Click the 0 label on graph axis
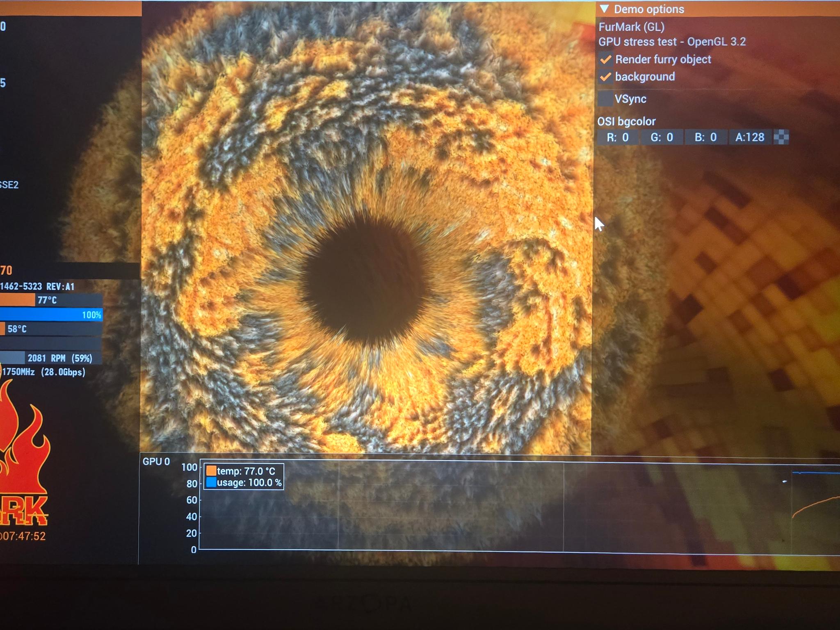Image resolution: width=840 pixels, height=630 pixels. point(194,550)
